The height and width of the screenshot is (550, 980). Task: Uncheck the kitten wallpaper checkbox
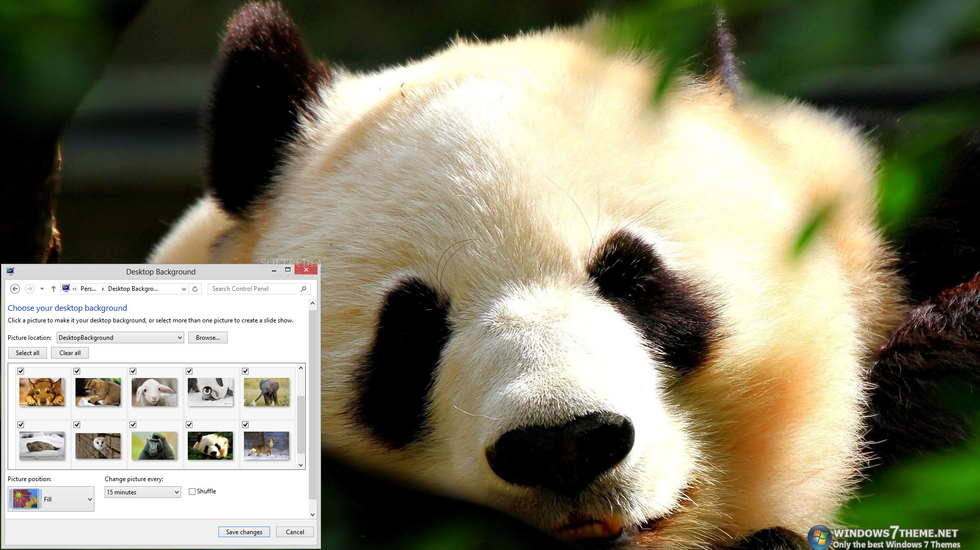click(x=77, y=371)
